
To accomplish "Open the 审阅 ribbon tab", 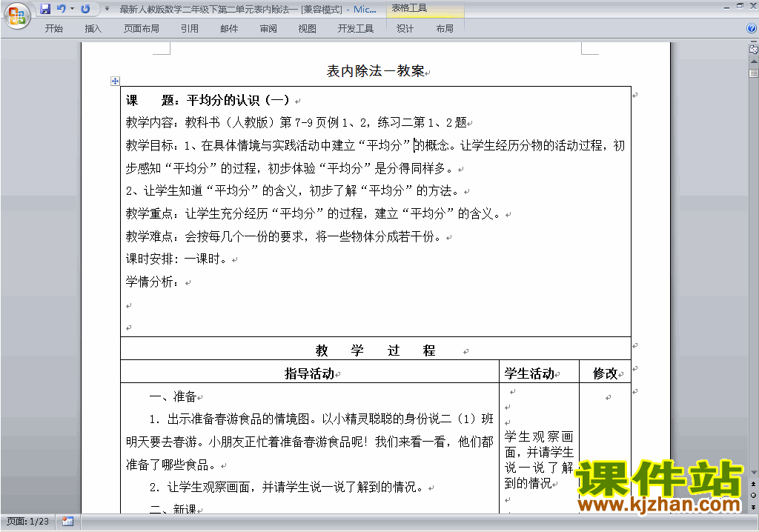I will [268, 29].
